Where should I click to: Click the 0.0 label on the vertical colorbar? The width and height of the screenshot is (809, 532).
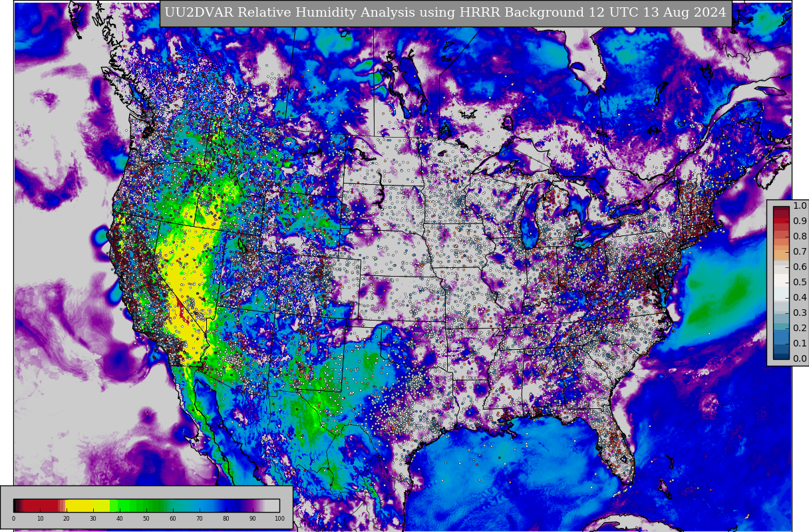pyautogui.click(x=800, y=359)
